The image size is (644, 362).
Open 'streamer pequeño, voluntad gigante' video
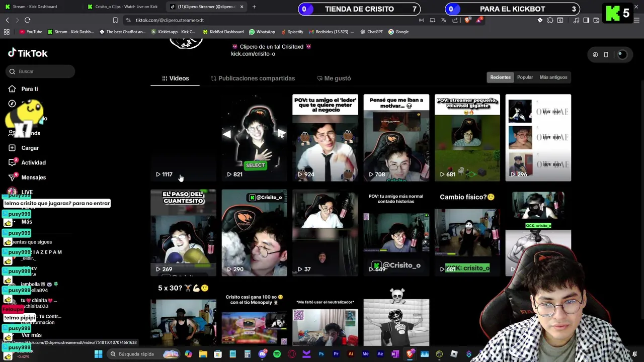pos(467,138)
